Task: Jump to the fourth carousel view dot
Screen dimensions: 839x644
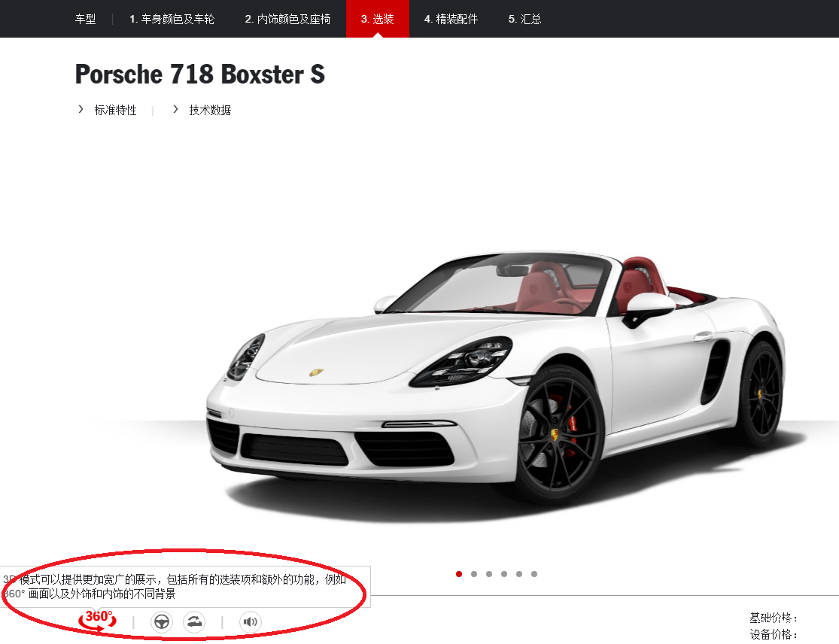Action: point(504,574)
